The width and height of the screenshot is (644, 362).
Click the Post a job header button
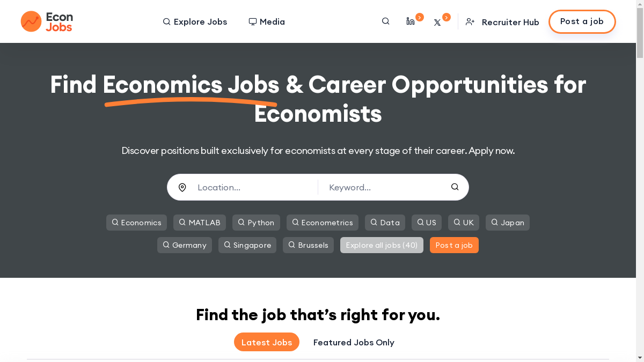click(582, 21)
